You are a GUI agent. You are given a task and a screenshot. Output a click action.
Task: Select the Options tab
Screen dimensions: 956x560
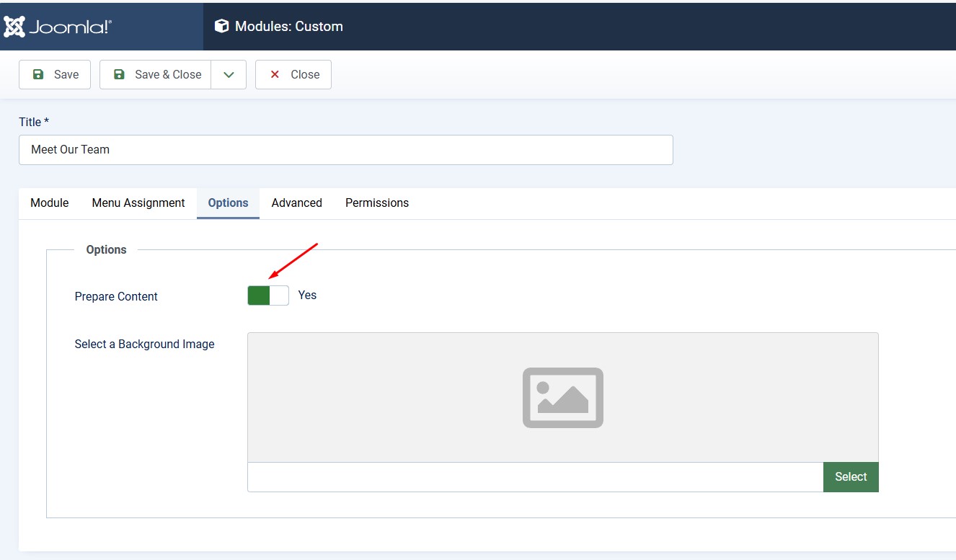point(228,203)
